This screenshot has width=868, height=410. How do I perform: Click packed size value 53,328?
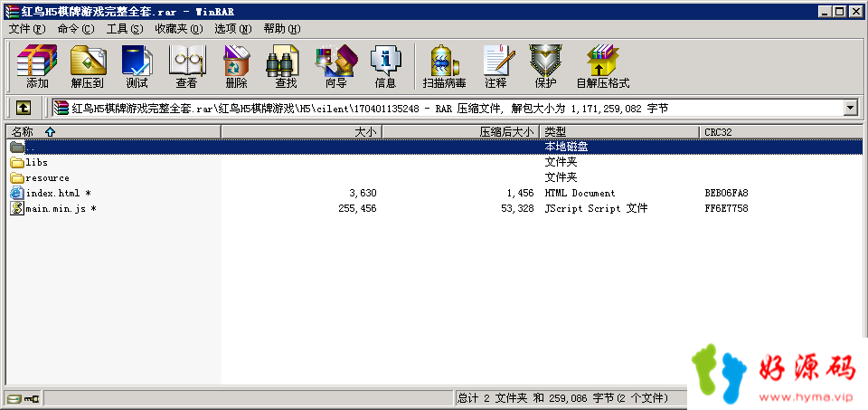click(517, 208)
